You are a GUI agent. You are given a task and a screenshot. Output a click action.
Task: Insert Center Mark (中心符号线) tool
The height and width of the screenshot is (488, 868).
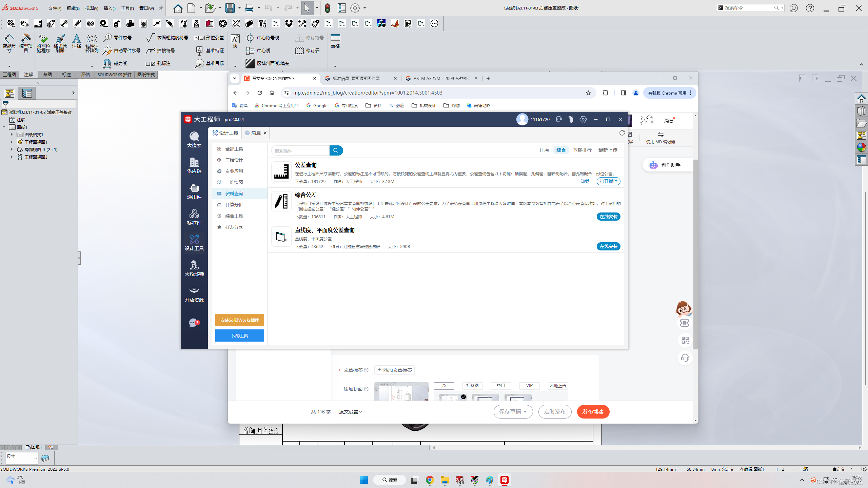[x=250, y=38]
